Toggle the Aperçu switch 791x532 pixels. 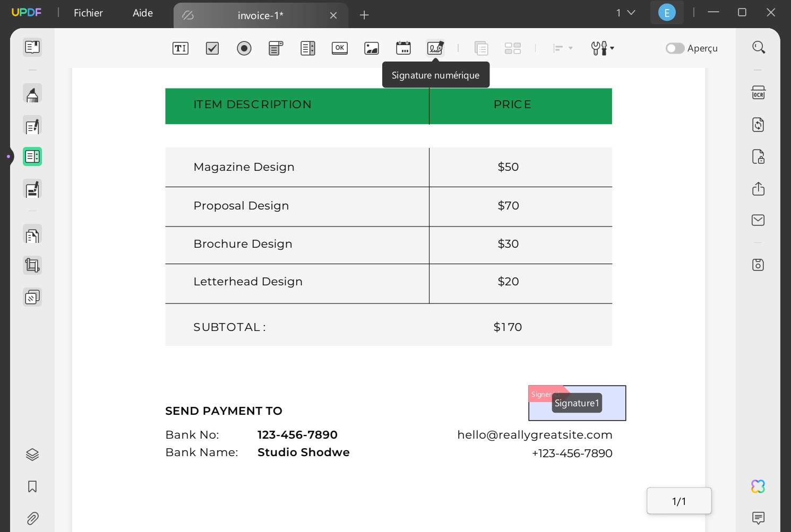[x=674, y=48]
